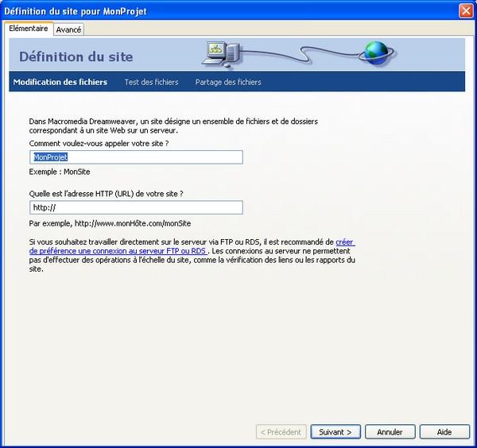Click the 'Comment voulez-vous appeler votre site ?' label

pos(99,144)
